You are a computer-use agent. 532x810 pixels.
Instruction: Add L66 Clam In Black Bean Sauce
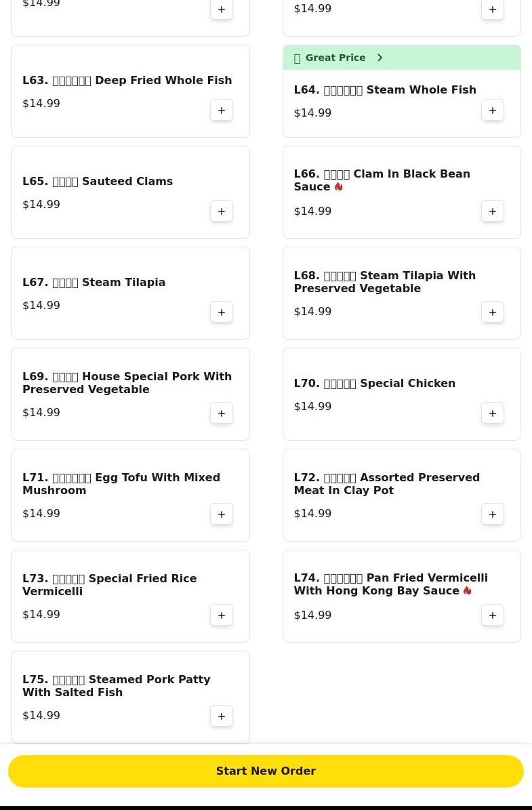[493, 211]
